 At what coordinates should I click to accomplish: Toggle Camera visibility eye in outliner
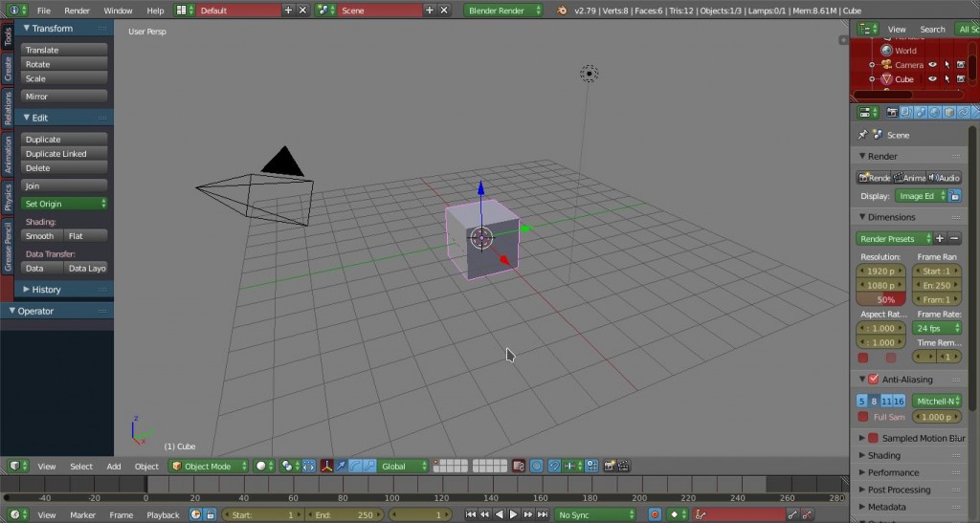(x=932, y=65)
